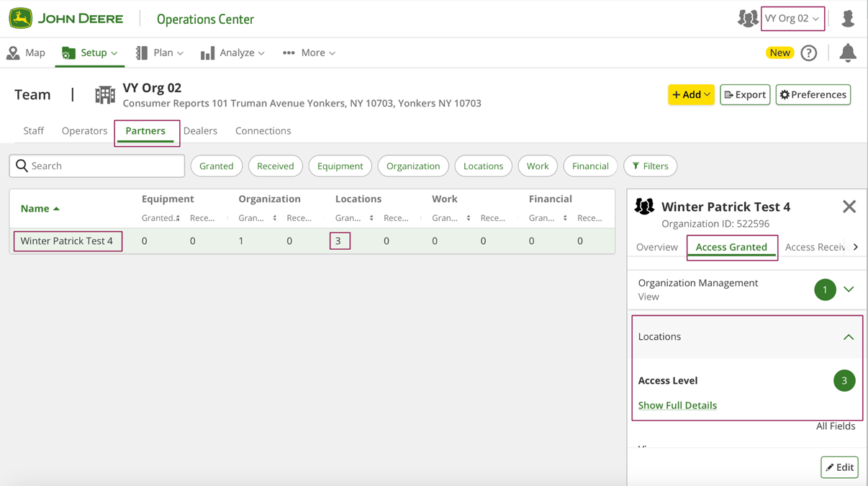Switch to the Dealers tab
This screenshot has height=486, width=868.
pos(200,131)
